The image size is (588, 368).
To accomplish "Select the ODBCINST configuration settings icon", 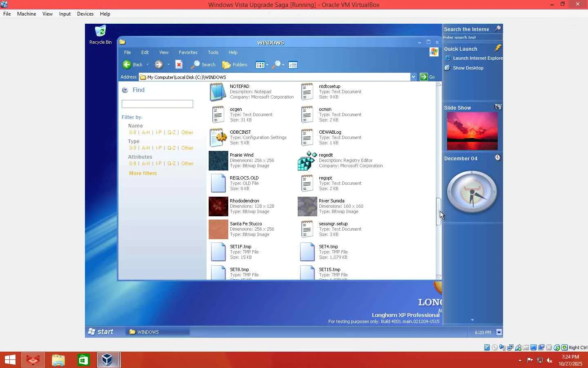I will (x=218, y=137).
